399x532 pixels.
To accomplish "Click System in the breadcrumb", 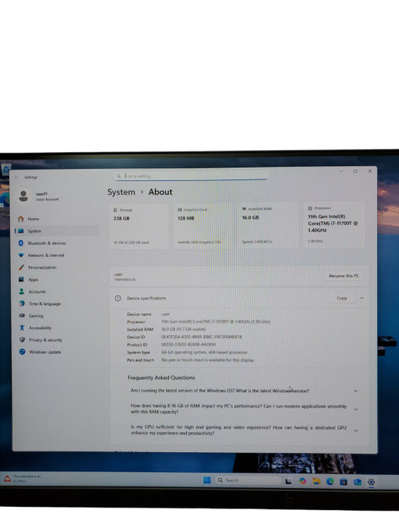I will coord(121,192).
